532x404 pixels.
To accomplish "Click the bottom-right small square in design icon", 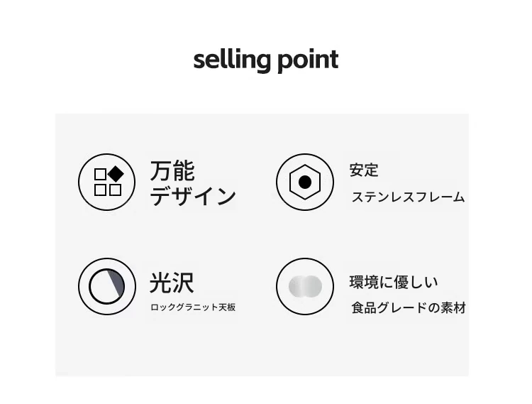I will pyautogui.click(x=116, y=190).
